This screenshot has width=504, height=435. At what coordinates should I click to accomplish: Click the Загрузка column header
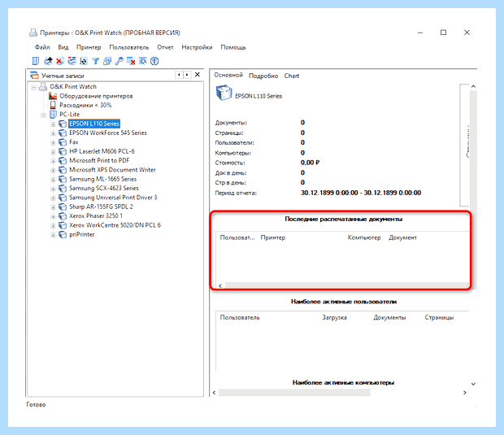click(x=334, y=317)
